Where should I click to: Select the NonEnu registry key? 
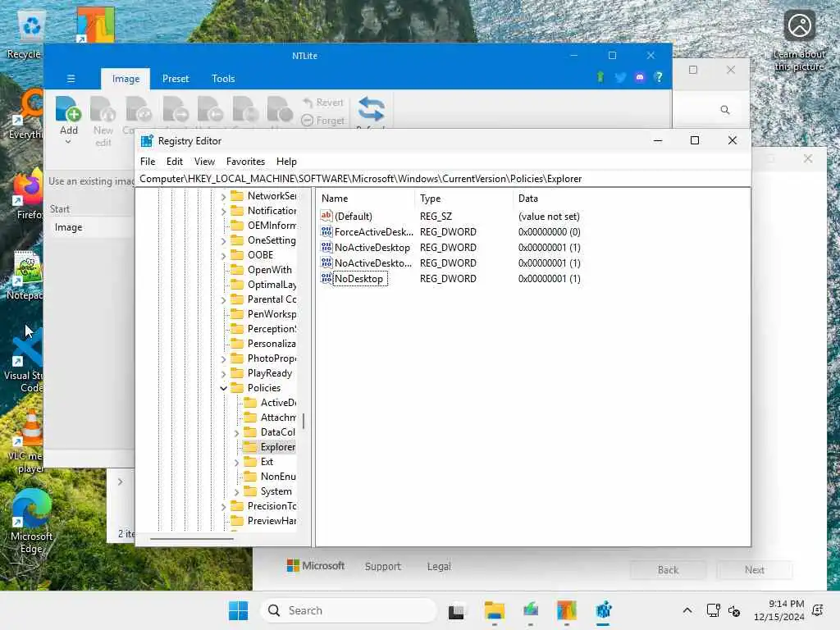click(x=277, y=477)
